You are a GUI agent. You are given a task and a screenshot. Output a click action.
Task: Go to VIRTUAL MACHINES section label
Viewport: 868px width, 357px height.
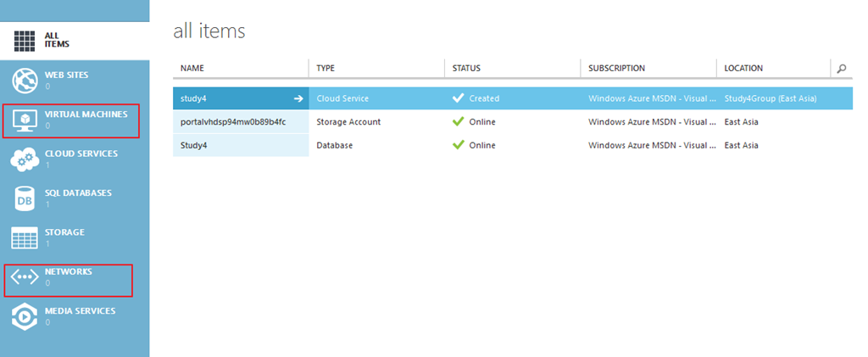pos(86,114)
